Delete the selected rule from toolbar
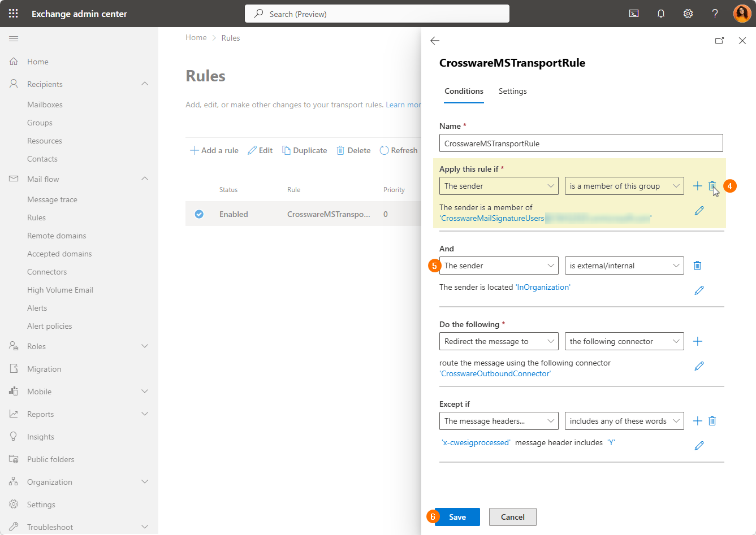Viewport: 756px width, 535px height. (x=353, y=150)
